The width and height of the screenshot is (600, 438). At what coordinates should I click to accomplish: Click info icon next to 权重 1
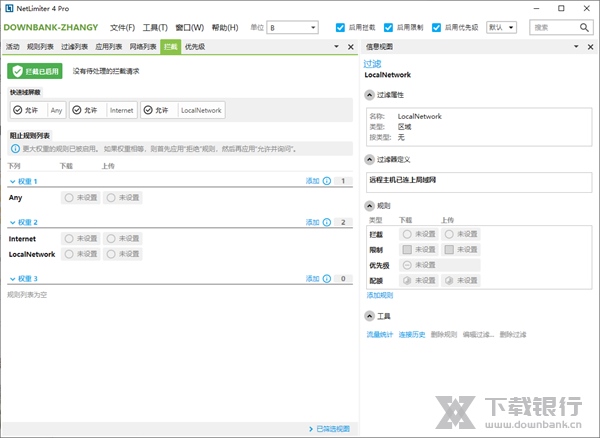pos(327,181)
